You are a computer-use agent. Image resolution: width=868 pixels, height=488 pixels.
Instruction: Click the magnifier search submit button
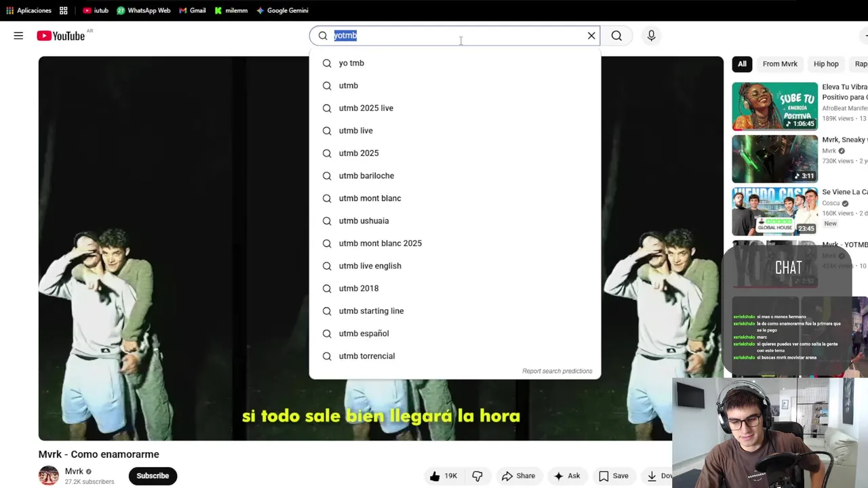pos(616,36)
